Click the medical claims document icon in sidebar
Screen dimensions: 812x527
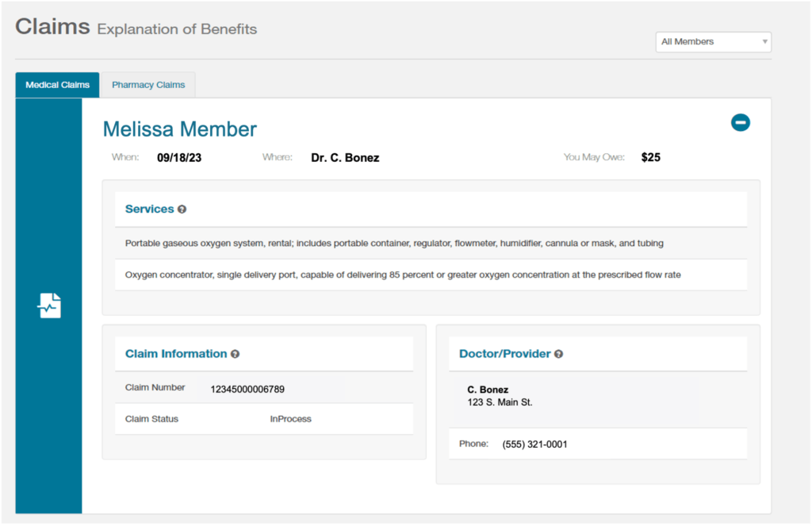coord(48,305)
